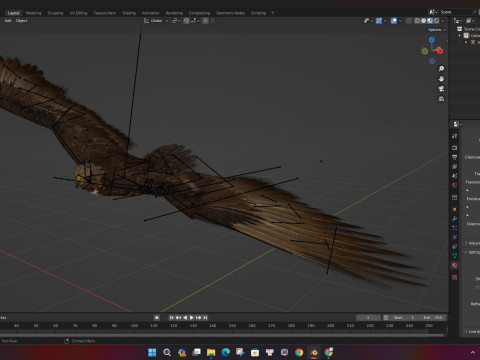Toggle the camera view icon
The image size is (480, 360).
click(441, 89)
